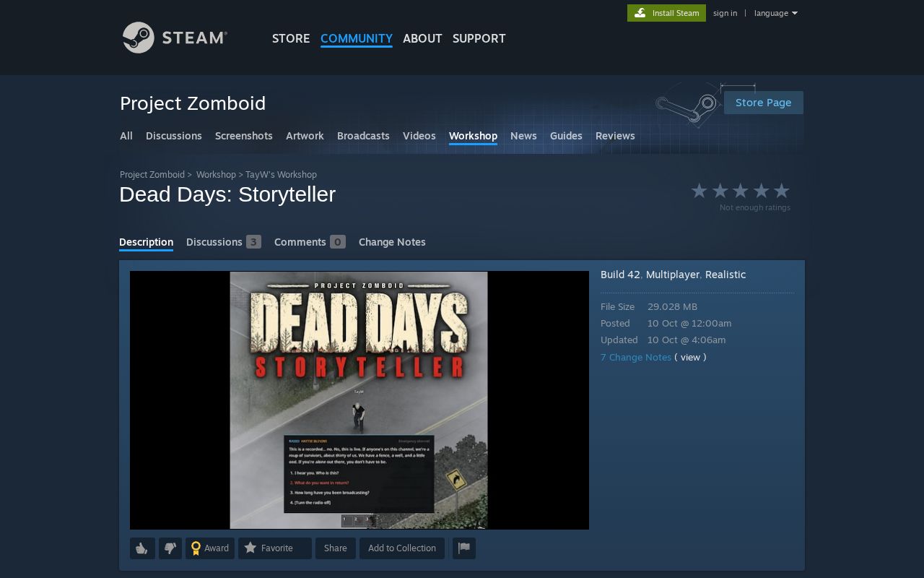Open the News tab
The width and height of the screenshot is (924, 578).
click(x=523, y=136)
